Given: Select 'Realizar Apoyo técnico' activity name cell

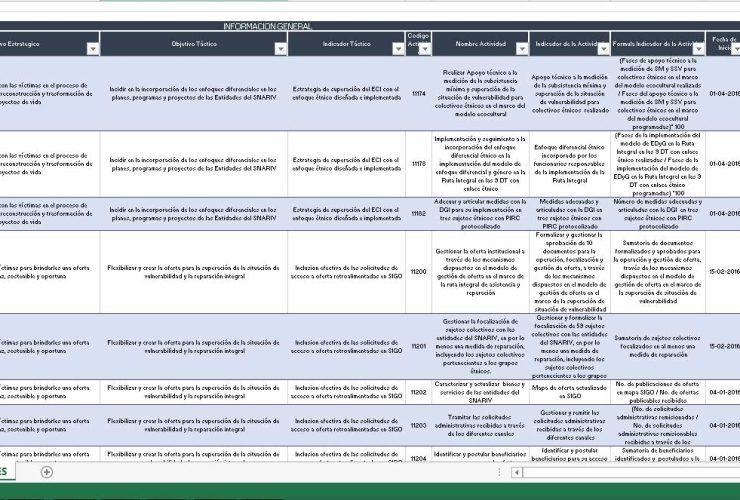Looking at the screenshot, I should tap(480, 93).
